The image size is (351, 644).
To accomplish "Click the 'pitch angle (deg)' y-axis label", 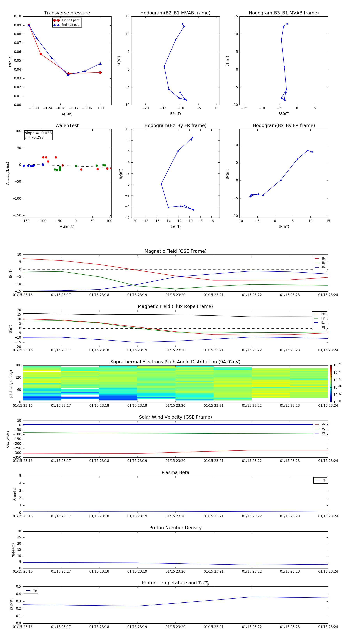I will pos(11,384).
